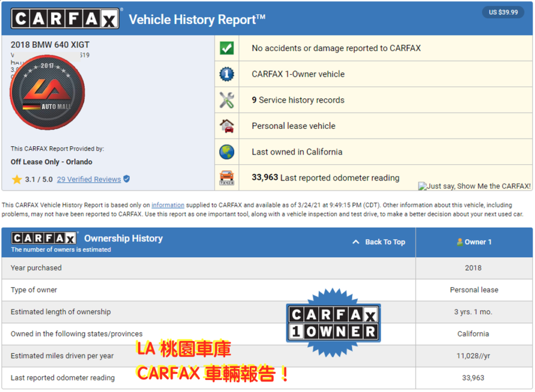Click 'Estimated miles driven per year' label

[x=62, y=355]
